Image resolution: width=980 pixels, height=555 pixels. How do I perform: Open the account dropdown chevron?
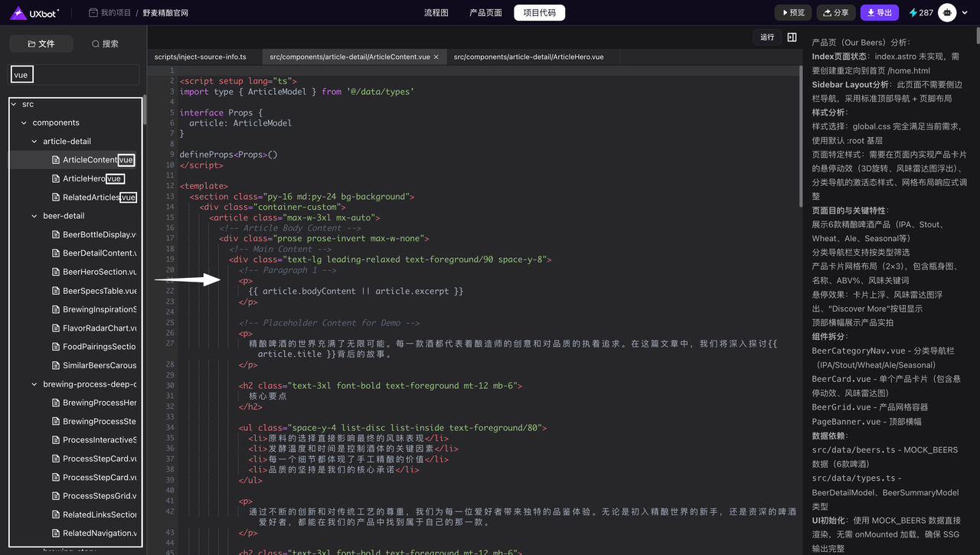click(966, 13)
